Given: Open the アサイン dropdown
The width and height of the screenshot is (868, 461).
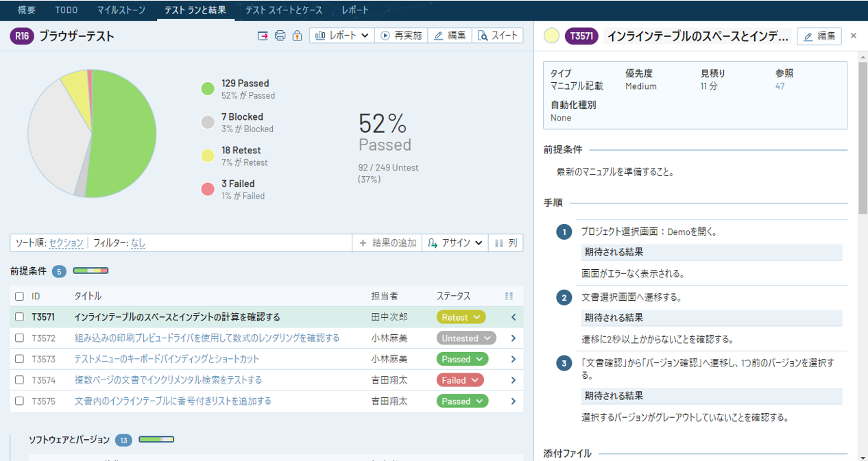Looking at the screenshot, I should [x=455, y=242].
